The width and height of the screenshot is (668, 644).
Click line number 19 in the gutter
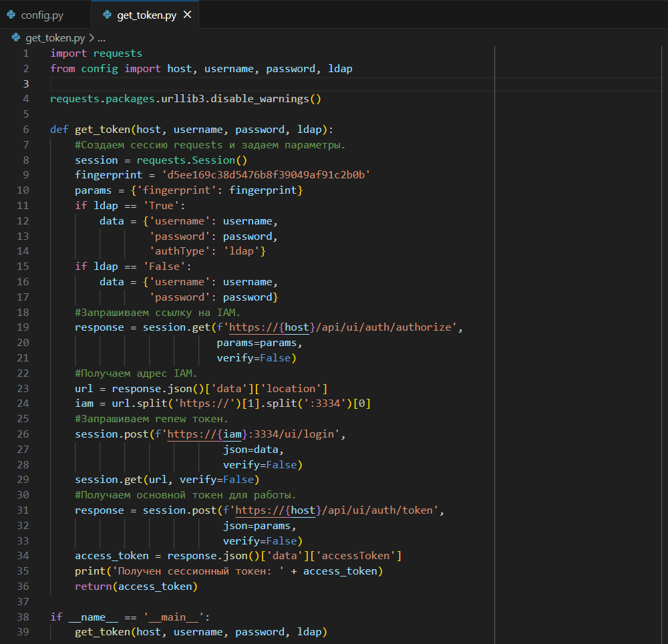[x=23, y=327]
